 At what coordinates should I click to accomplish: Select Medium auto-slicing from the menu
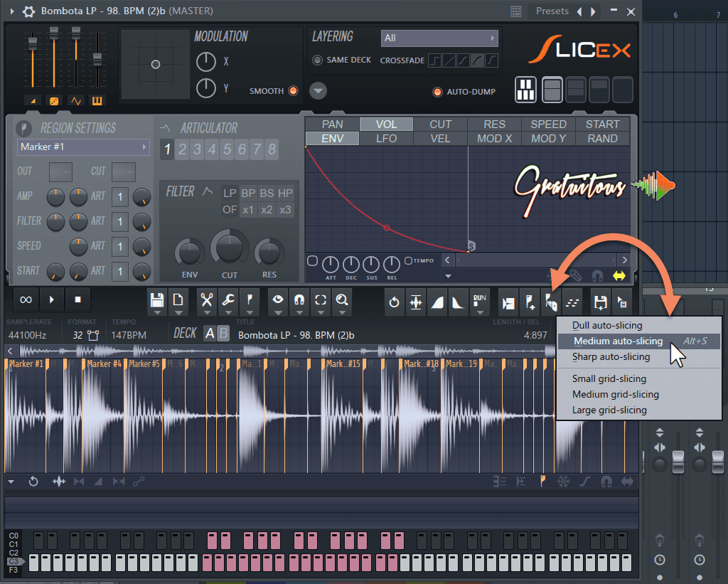(617, 341)
